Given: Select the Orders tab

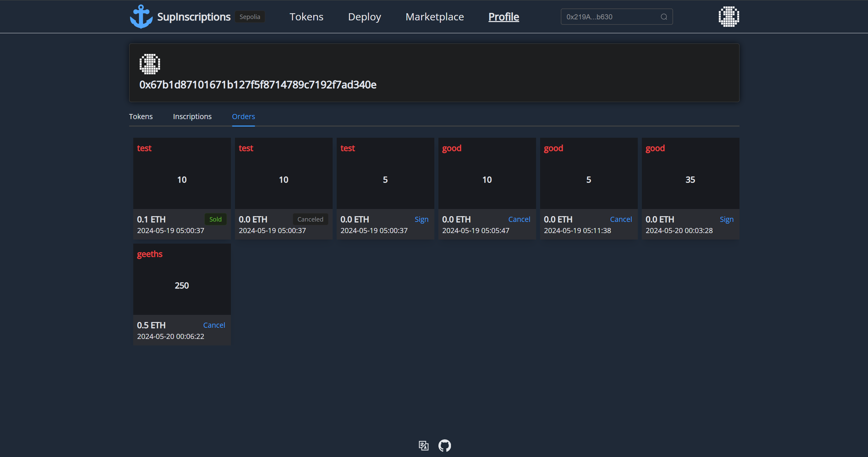Looking at the screenshot, I should click(243, 116).
